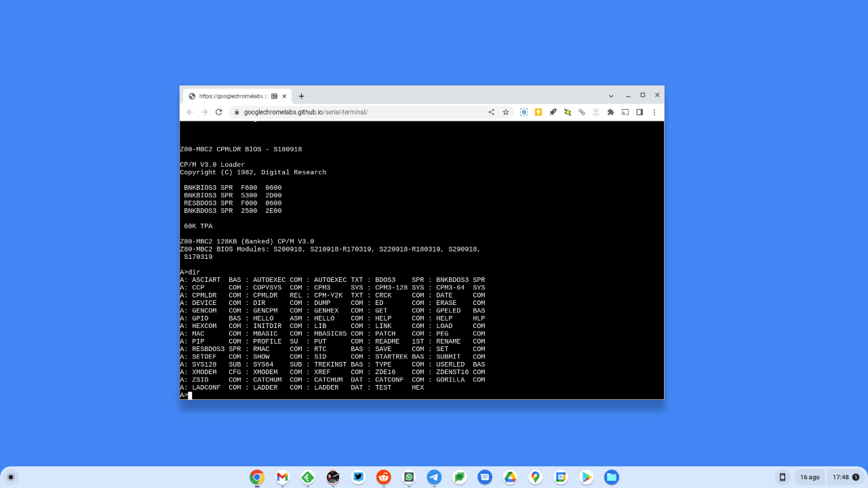Image resolution: width=868 pixels, height=488 pixels.
Task: Open Reddit from the shelf
Action: 384,477
